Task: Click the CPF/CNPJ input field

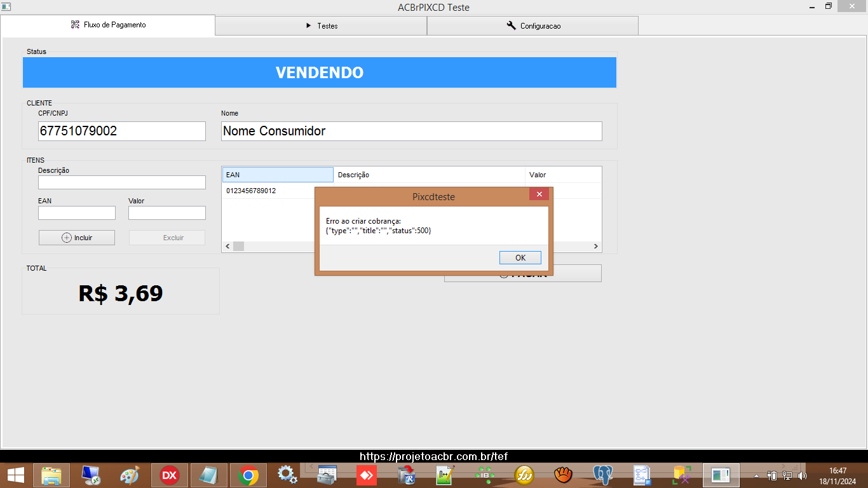Action: [x=122, y=131]
